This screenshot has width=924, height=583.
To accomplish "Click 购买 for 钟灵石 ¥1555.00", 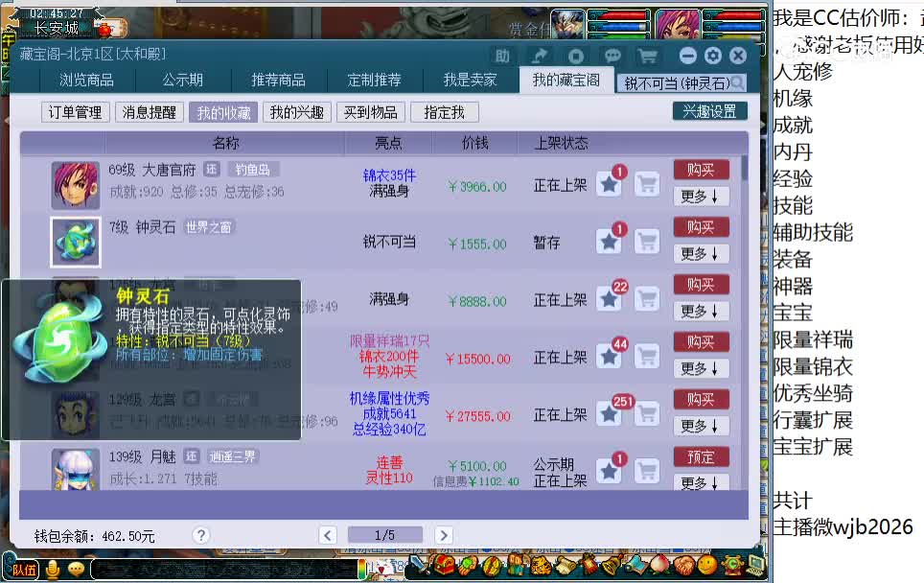I will point(702,227).
